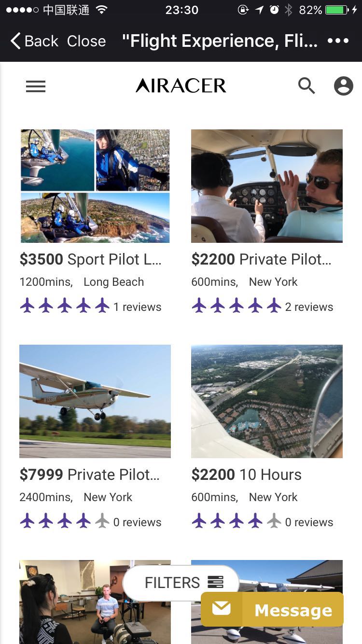Viewport: 362px width, 644px height.
Task: Open the FILTERS options
Action: coord(172,583)
